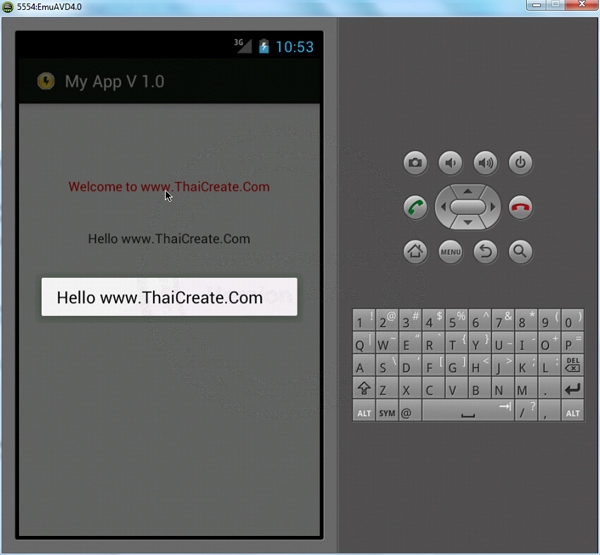Image resolution: width=600 pixels, height=555 pixels.
Task: Click the emulator camera button
Action: pos(415,163)
